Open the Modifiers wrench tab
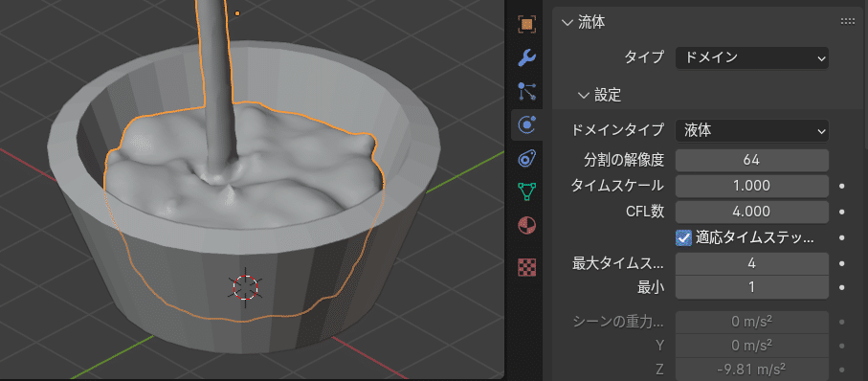This screenshot has width=868, height=381. click(x=526, y=57)
